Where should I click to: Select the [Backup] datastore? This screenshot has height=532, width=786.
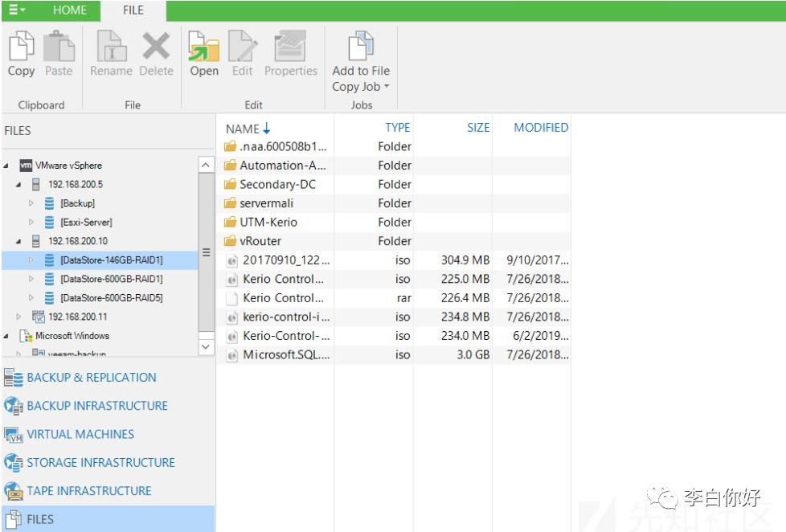(x=77, y=203)
